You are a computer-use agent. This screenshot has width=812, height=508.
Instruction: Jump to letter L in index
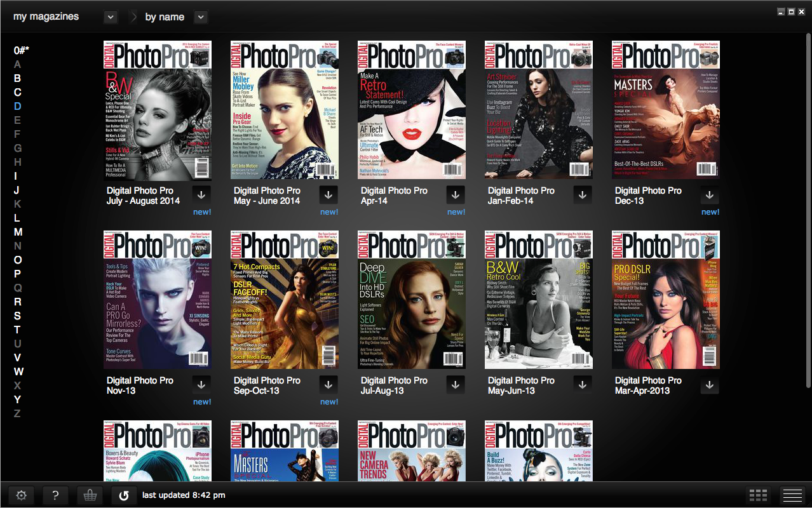point(18,218)
